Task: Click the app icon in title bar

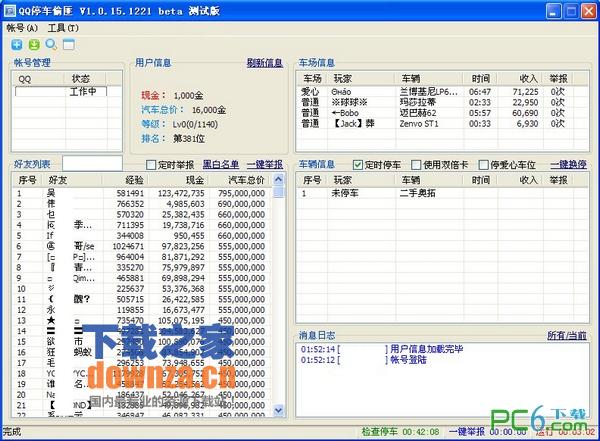Action: click(10, 10)
